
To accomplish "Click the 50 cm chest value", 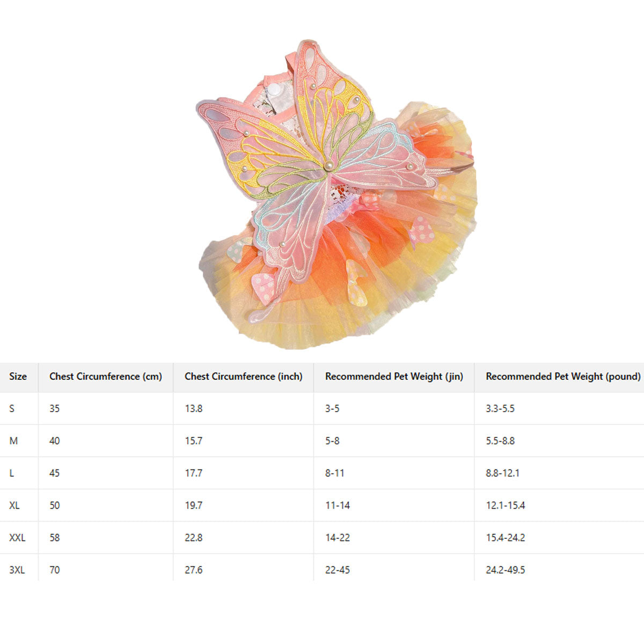I will (55, 506).
